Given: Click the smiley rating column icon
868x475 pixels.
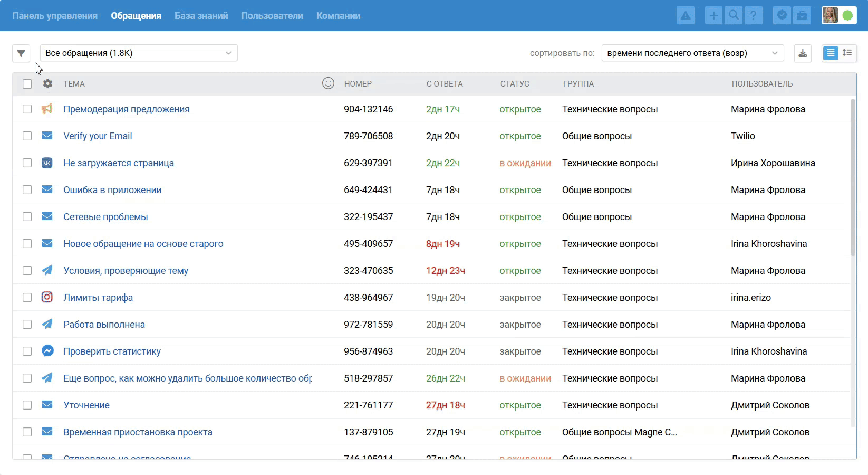Looking at the screenshot, I should tap(328, 83).
